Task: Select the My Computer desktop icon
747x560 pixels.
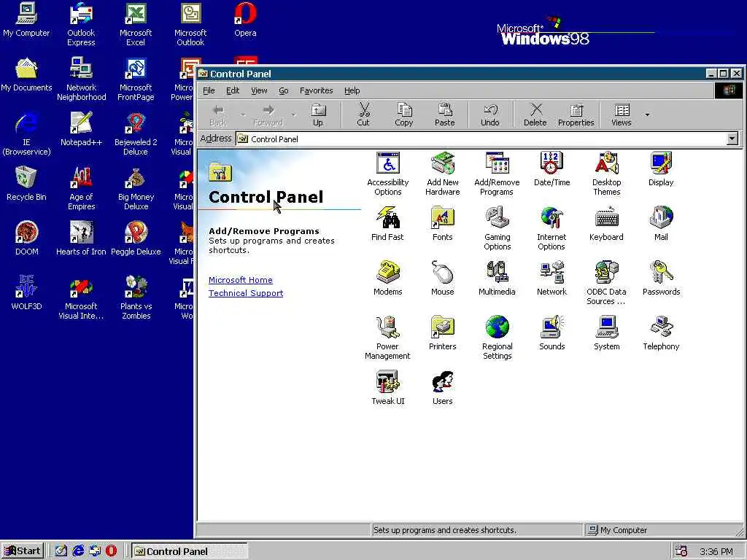Action: pos(26,20)
